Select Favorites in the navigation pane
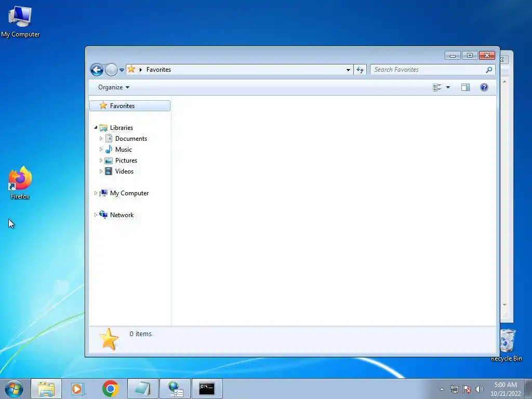The image size is (532, 399). coord(129,106)
